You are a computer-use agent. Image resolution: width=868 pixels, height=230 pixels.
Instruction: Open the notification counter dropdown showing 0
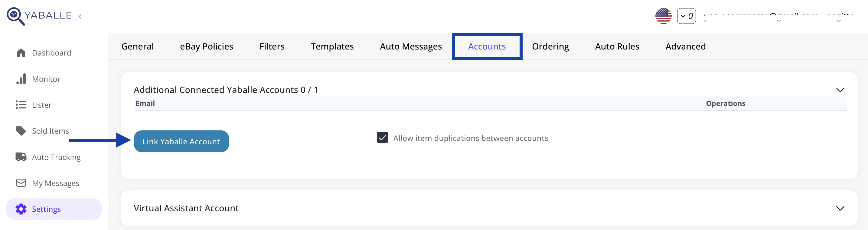coord(686,16)
